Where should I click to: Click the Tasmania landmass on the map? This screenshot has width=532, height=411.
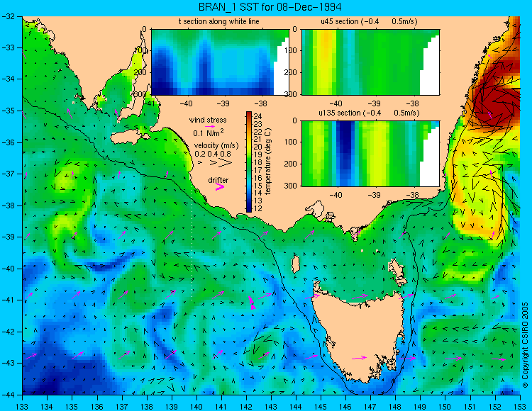click(x=358, y=335)
